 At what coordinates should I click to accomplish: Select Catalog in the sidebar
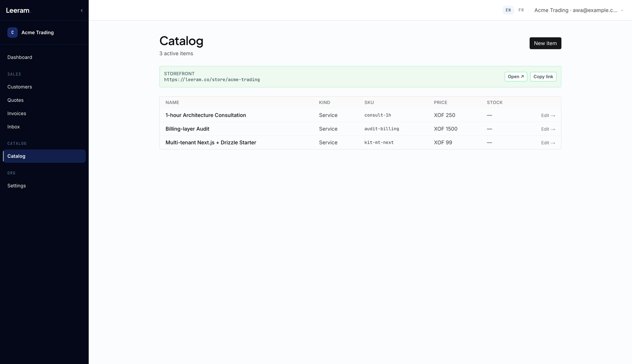click(x=44, y=156)
